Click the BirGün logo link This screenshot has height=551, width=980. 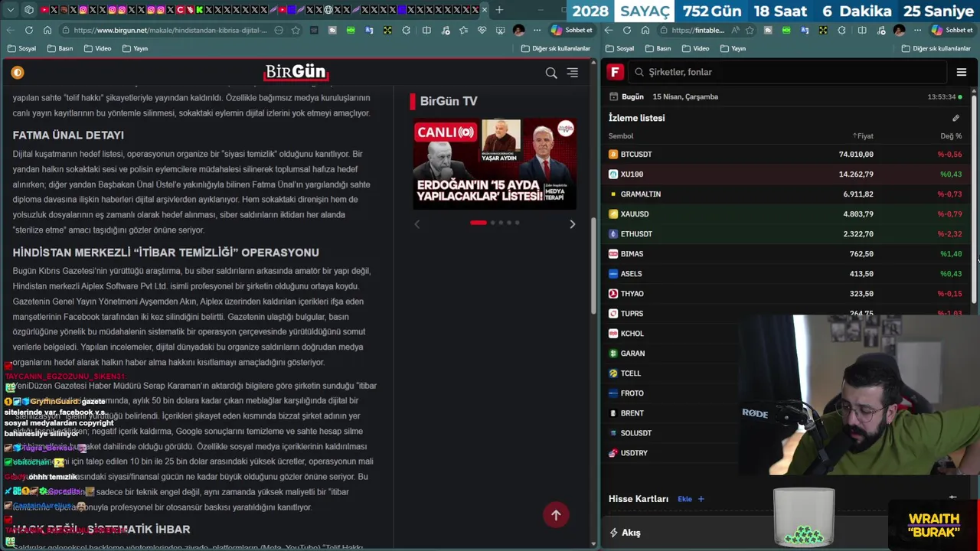[x=296, y=73]
